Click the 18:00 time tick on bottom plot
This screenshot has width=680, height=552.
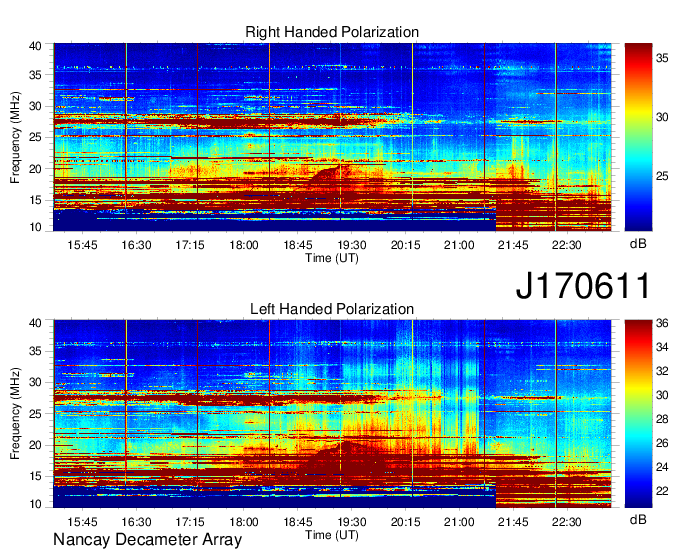coord(244,521)
